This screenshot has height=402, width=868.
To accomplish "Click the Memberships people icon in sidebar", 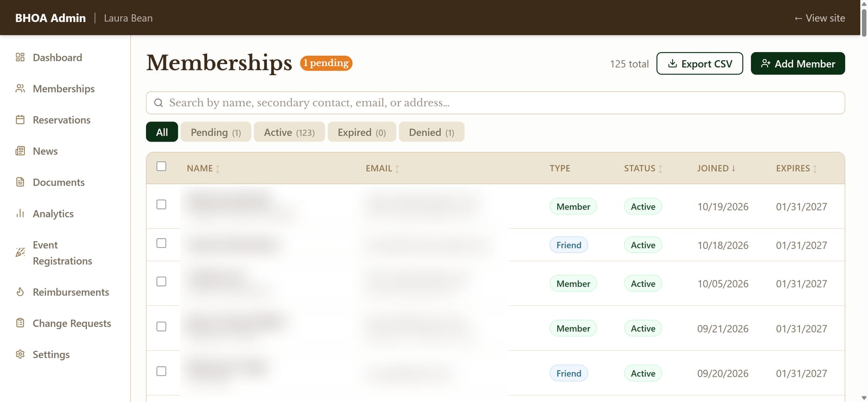I will (20, 88).
